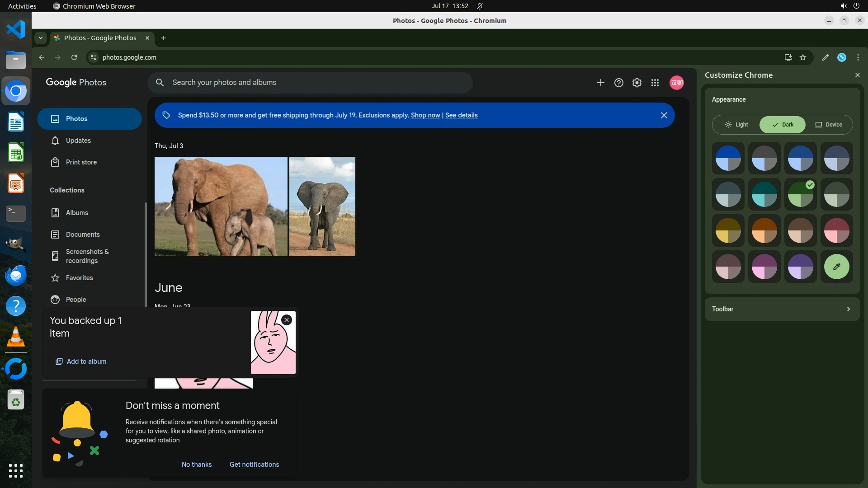Click the custom color eyedropper swatch
Image resolution: width=868 pixels, height=488 pixels.
pyautogui.click(x=836, y=267)
